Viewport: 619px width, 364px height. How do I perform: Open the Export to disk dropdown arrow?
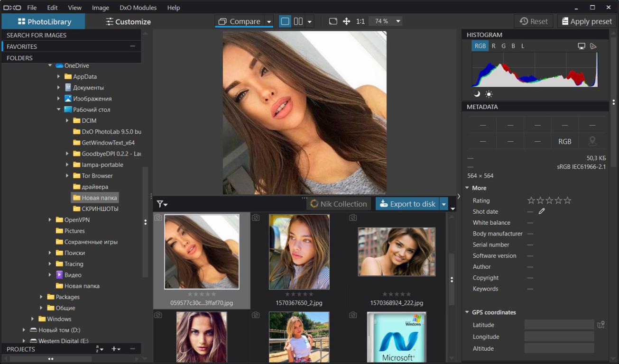444,204
